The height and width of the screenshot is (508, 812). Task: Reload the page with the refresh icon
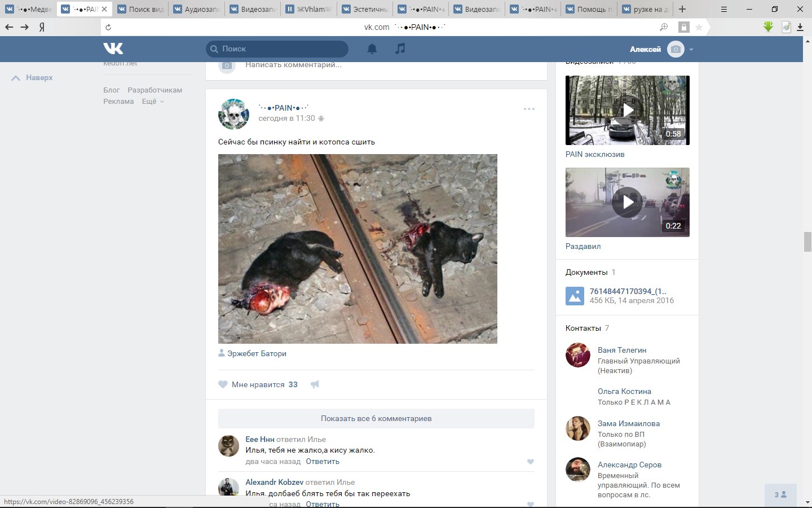[x=108, y=27]
